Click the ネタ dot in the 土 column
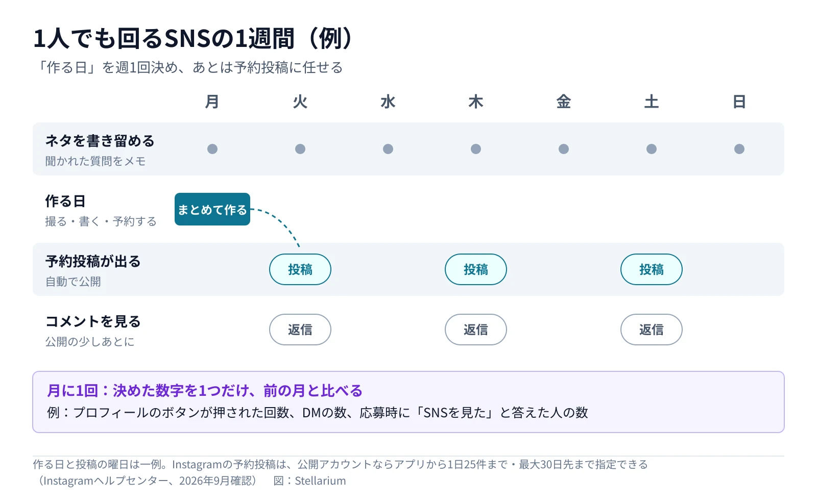 click(652, 149)
